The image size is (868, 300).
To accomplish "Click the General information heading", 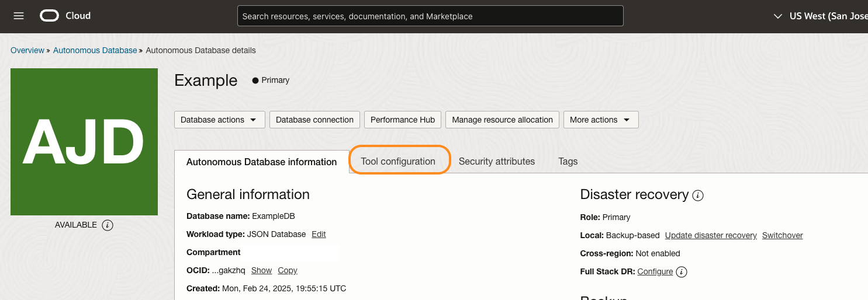I will coord(248,194).
